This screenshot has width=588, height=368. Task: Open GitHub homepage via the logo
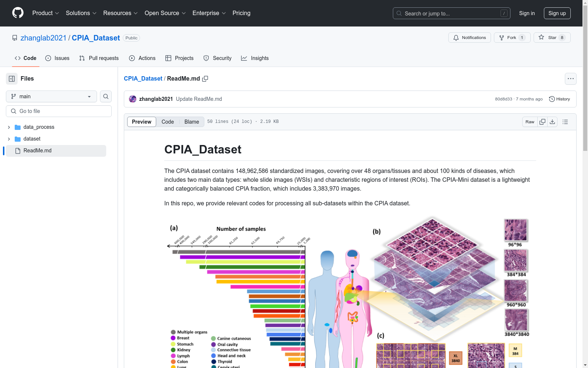(18, 13)
